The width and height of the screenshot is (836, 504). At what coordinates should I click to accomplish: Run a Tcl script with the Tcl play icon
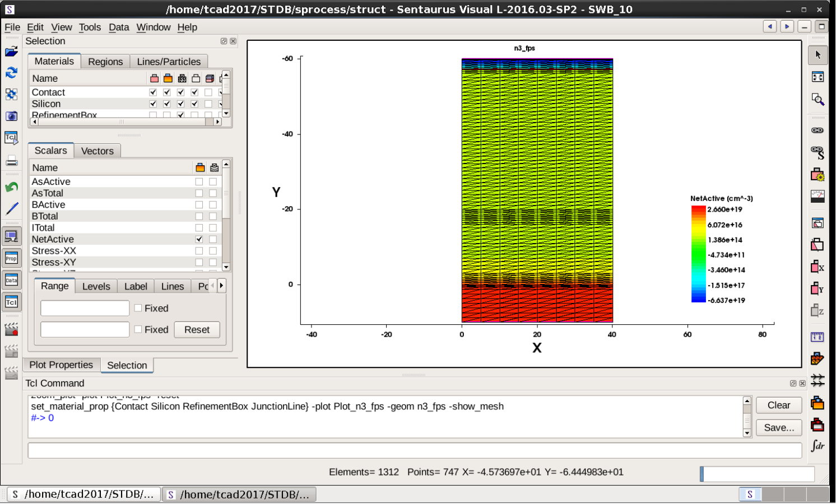pos(11,138)
